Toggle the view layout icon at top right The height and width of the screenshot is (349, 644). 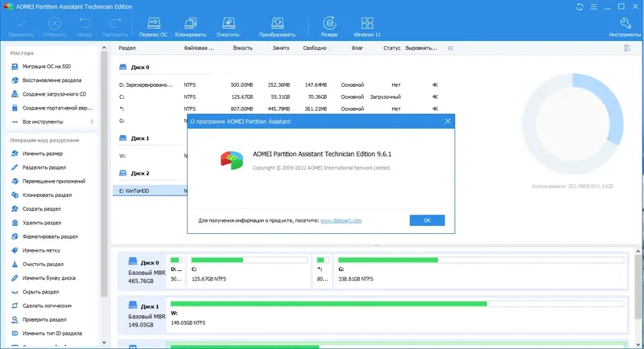point(627,48)
